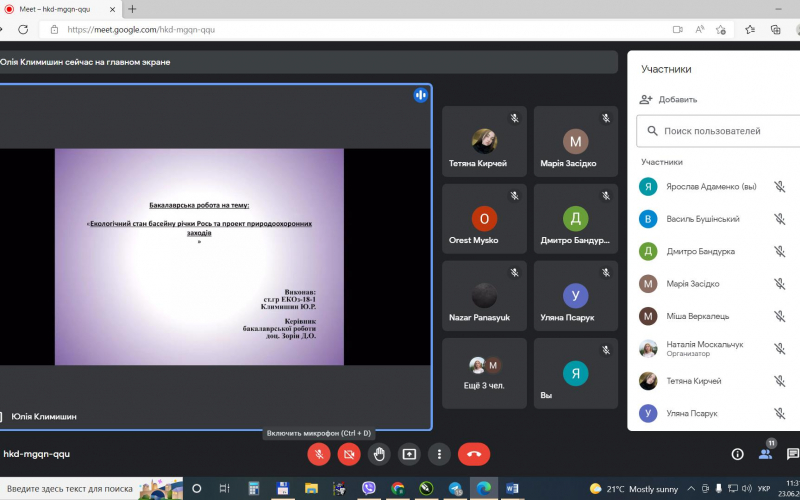Image resolution: width=800 pixels, height=500 pixels.
Task: Click muted mic icon beside Уляна Псарук in list
Action: tap(780, 413)
